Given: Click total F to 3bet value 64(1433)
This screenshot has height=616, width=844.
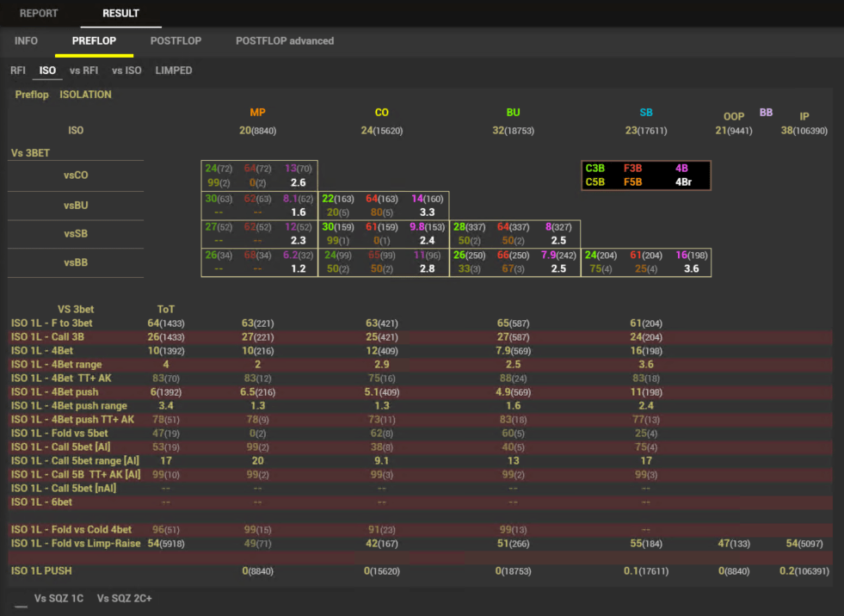Looking at the screenshot, I should pyautogui.click(x=166, y=323).
